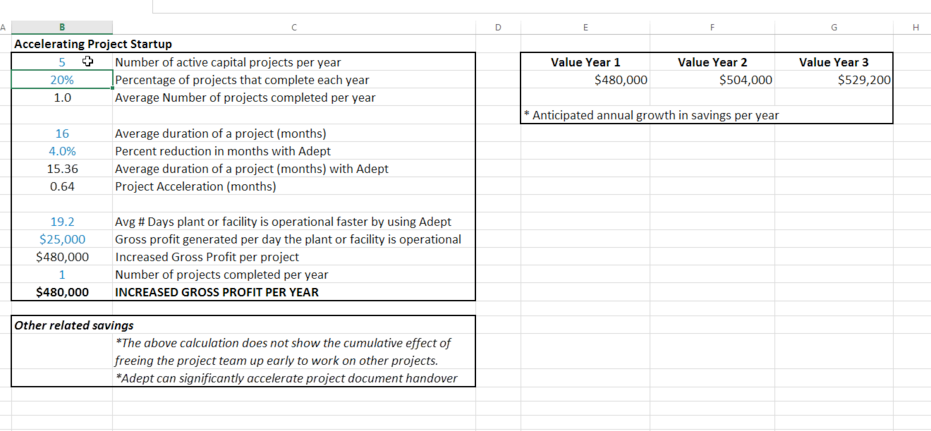
Task: Click the 'Other related savings' heading
Action: [74, 325]
